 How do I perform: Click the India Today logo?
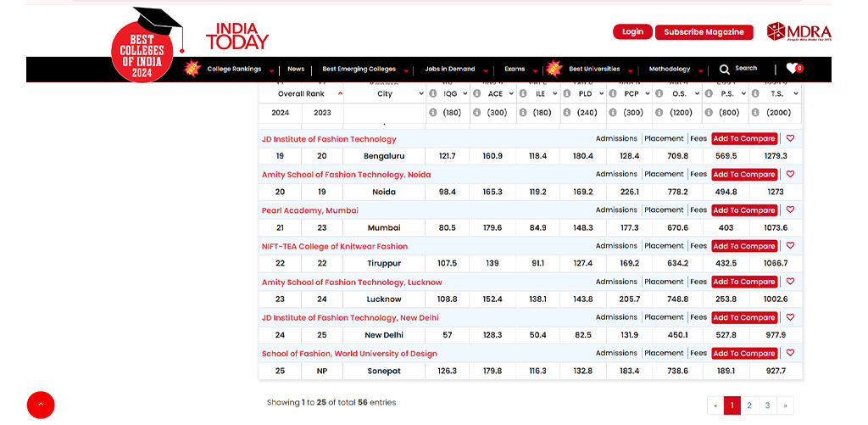[x=236, y=36]
